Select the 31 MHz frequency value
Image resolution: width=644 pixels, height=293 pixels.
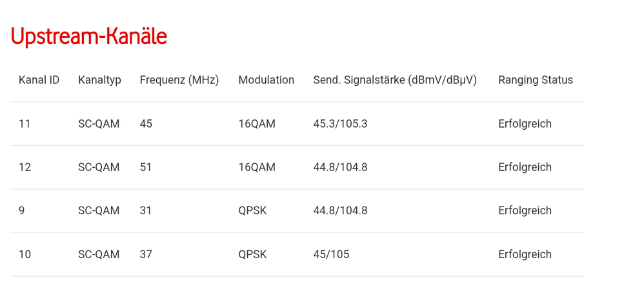[x=145, y=210]
